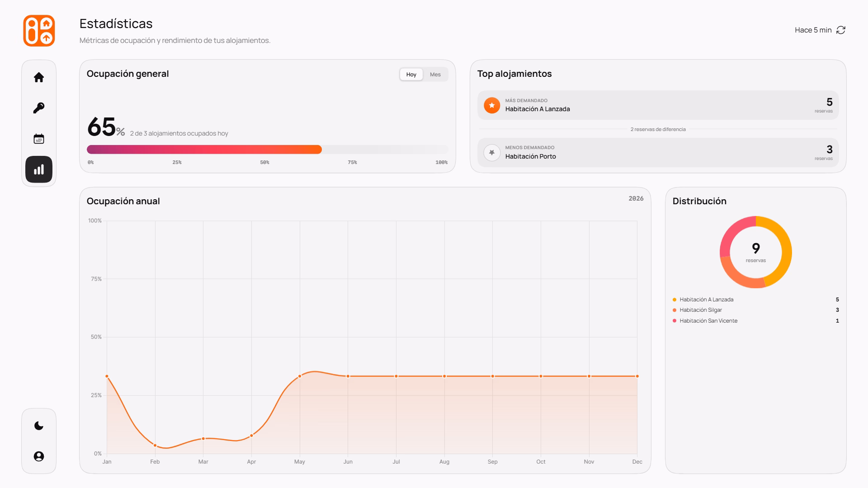
Task: Switch occupancy view to Mes
Action: (435, 75)
